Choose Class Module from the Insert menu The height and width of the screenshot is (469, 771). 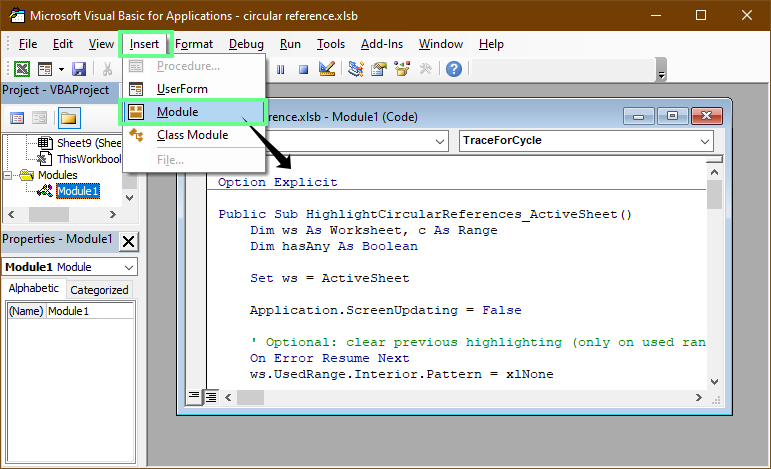pos(194,135)
